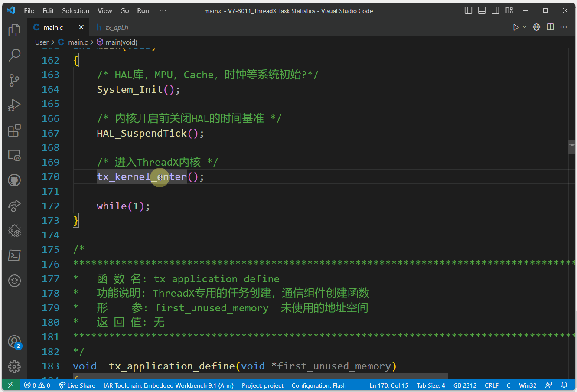Split the editor to the right
577x392 pixels.
point(551,27)
